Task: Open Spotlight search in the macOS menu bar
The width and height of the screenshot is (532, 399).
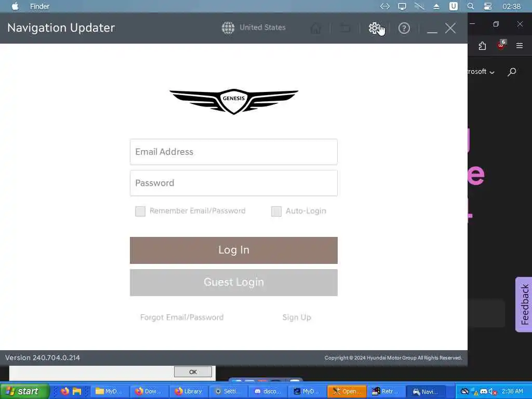Action: [471, 6]
